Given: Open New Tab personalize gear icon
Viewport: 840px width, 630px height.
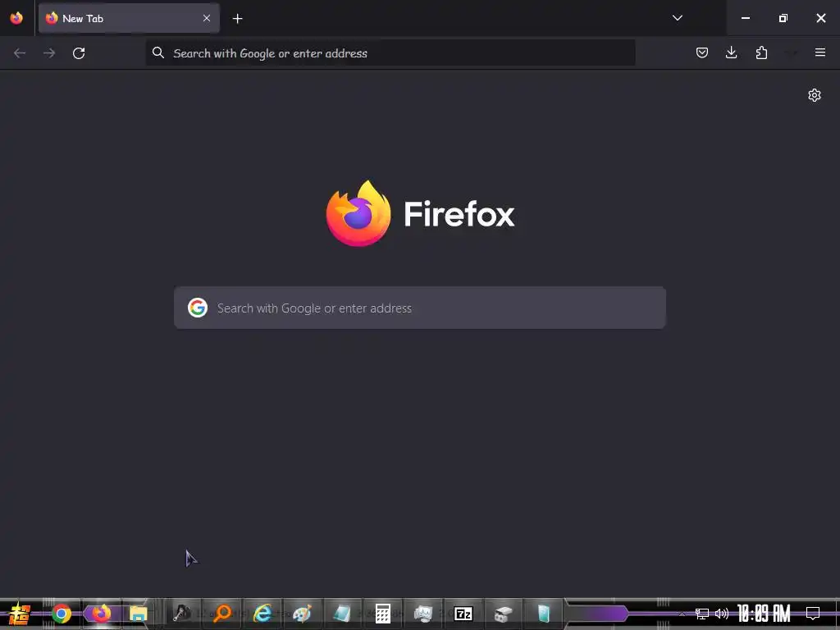Looking at the screenshot, I should click(815, 95).
